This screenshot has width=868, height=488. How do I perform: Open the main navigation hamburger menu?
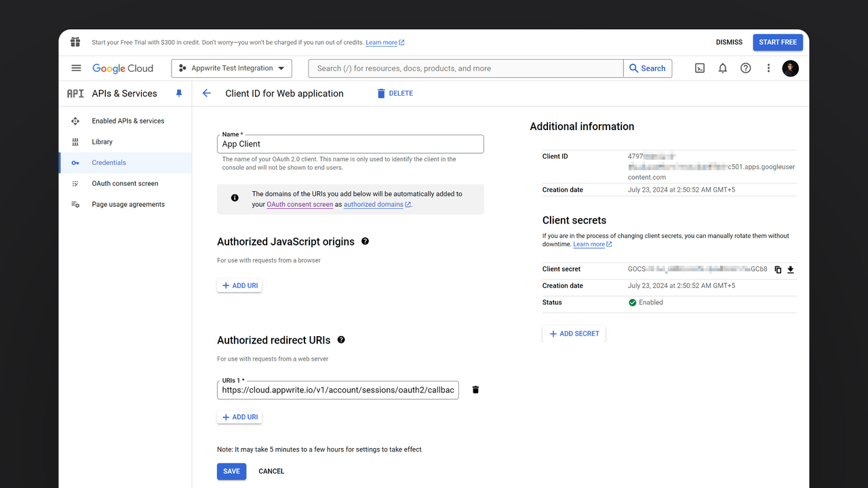tap(76, 68)
